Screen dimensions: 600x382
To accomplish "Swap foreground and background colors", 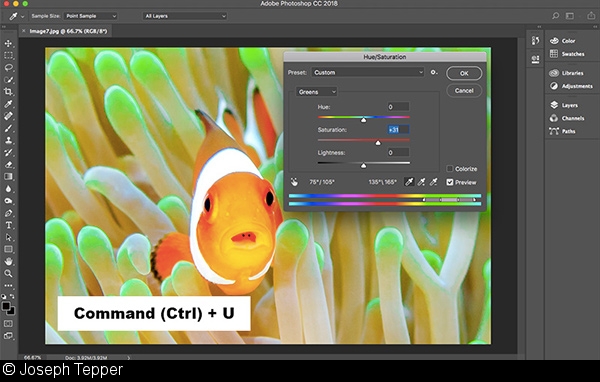I will click(x=12, y=296).
